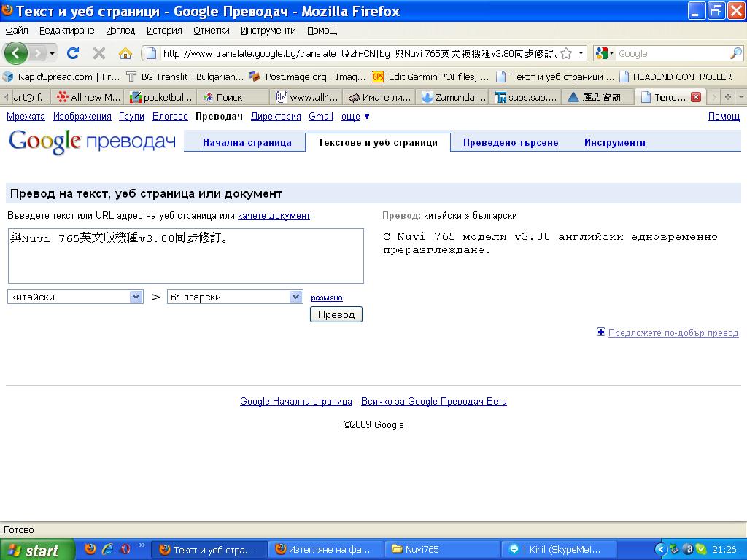This screenshot has width=747, height=560.
Task: Click the search magnifier icon in search box
Action: pos(735,53)
